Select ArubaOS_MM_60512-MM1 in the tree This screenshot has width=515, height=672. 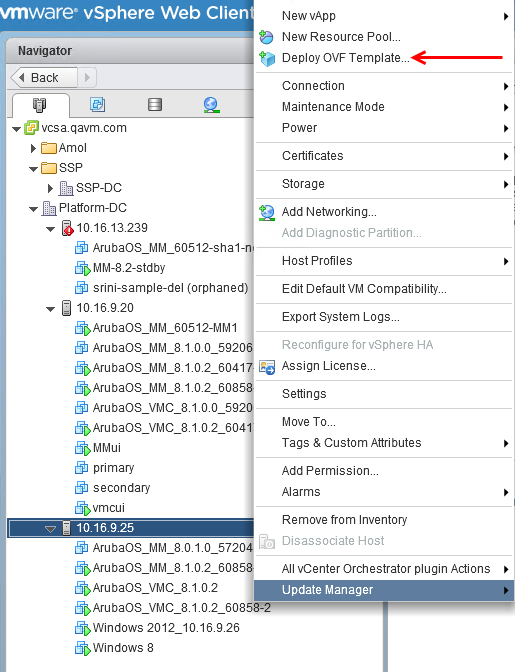[x=165, y=328]
